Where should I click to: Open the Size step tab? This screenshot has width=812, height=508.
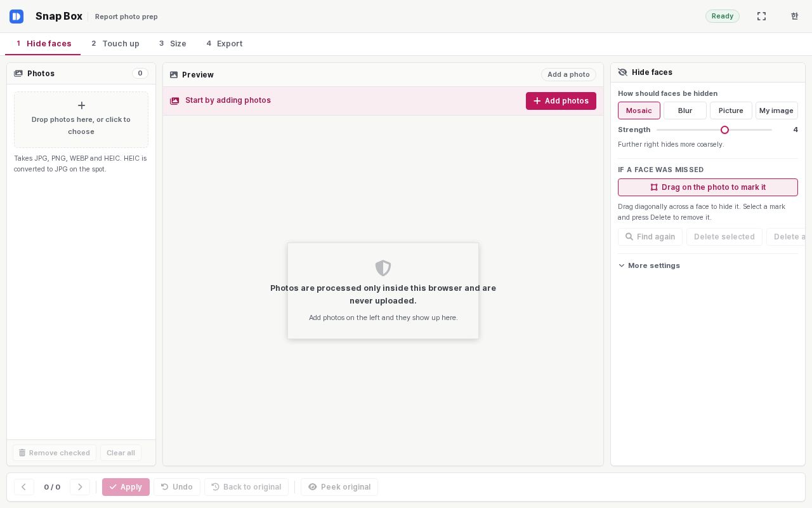point(173,44)
